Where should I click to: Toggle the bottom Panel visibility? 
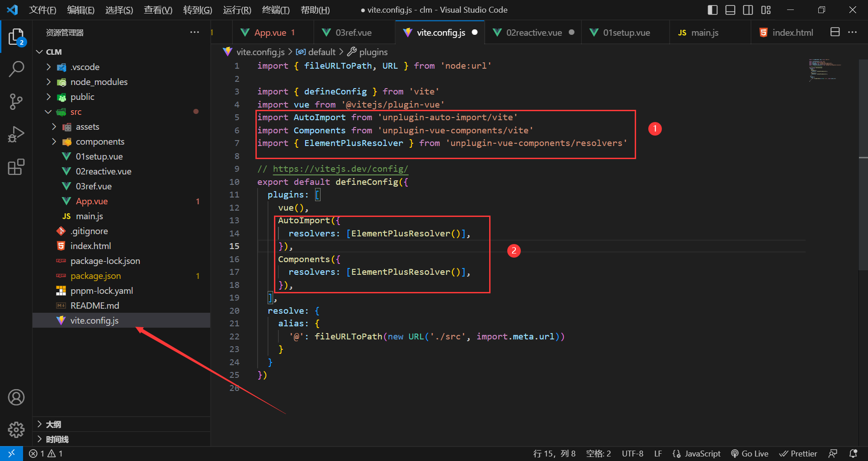(x=730, y=9)
